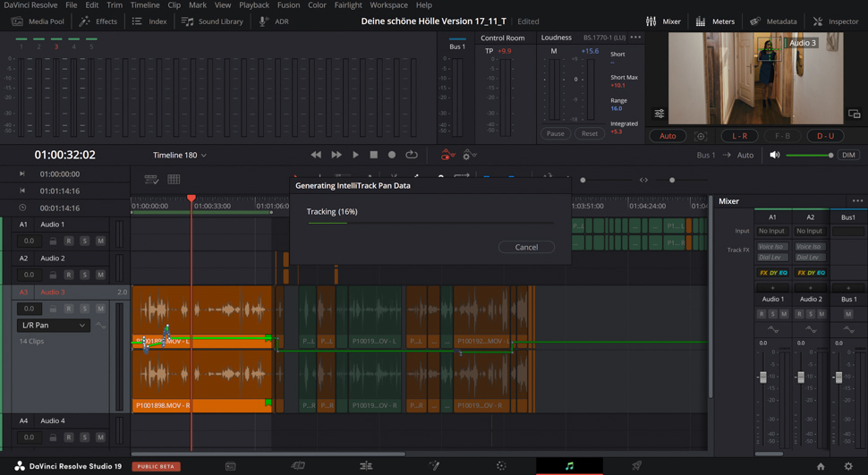
Task: Click the Audio 1 FX DY EQ button in mixer
Action: pos(773,272)
